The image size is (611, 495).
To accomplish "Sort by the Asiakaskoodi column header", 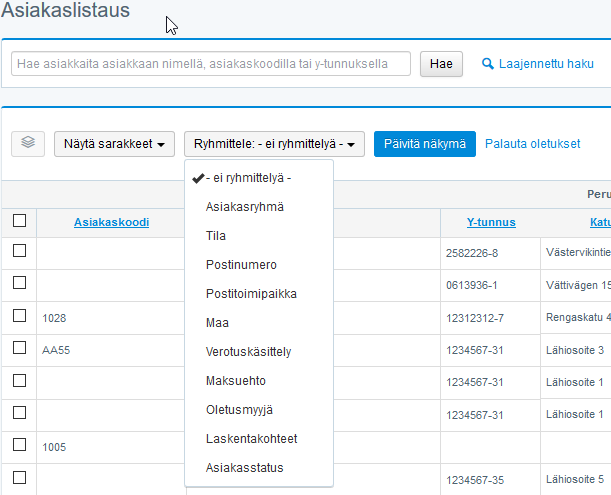I will click(x=111, y=222).
